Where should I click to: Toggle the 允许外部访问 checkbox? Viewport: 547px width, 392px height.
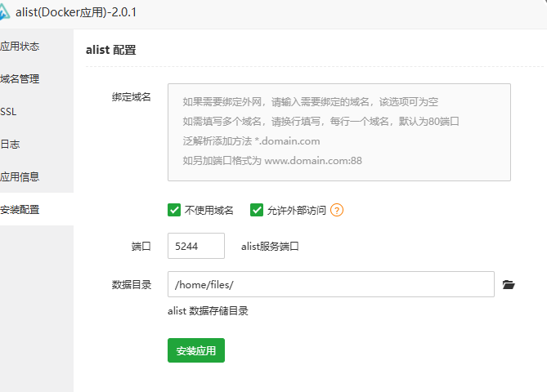pyautogui.click(x=257, y=210)
